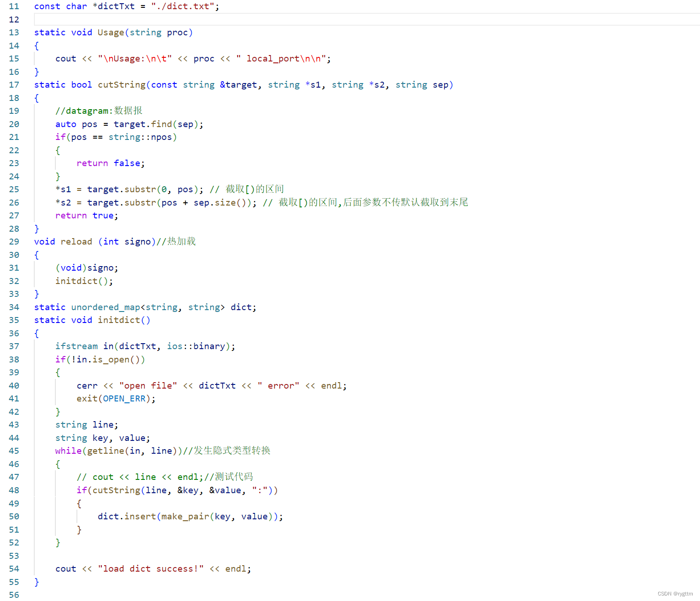Click (void)signo; on line 31

point(87,268)
